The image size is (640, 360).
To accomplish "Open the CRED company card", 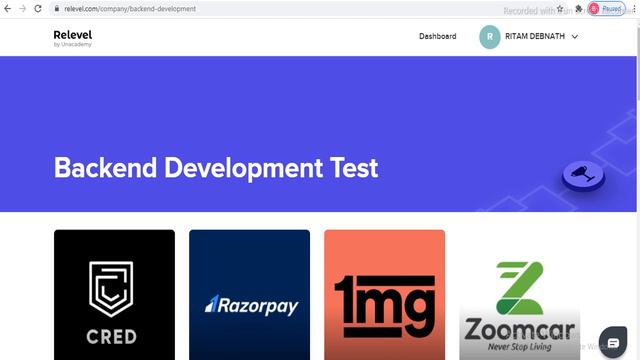I will pos(114,295).
